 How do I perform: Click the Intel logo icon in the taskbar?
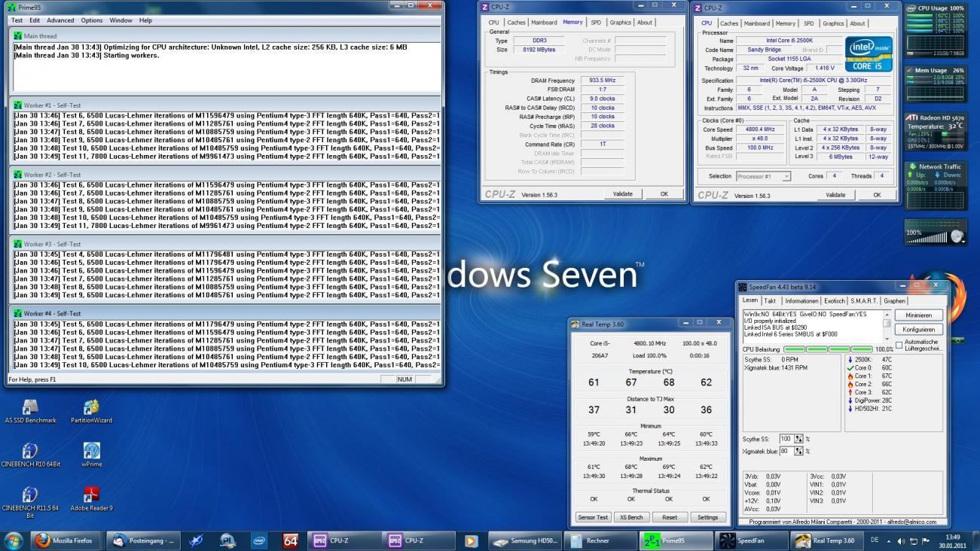(x=258, y=540)
